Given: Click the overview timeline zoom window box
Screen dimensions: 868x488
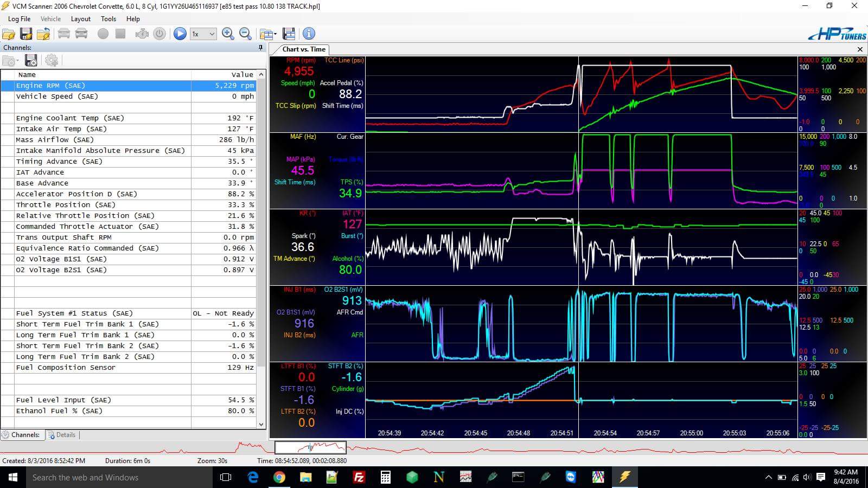Looking at the screenshot, I should pos(310,447).
